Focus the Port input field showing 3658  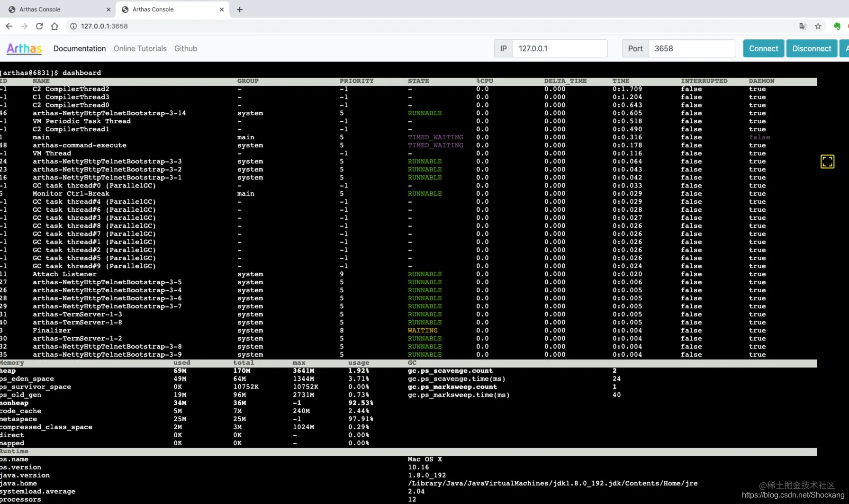pos(692,48)
